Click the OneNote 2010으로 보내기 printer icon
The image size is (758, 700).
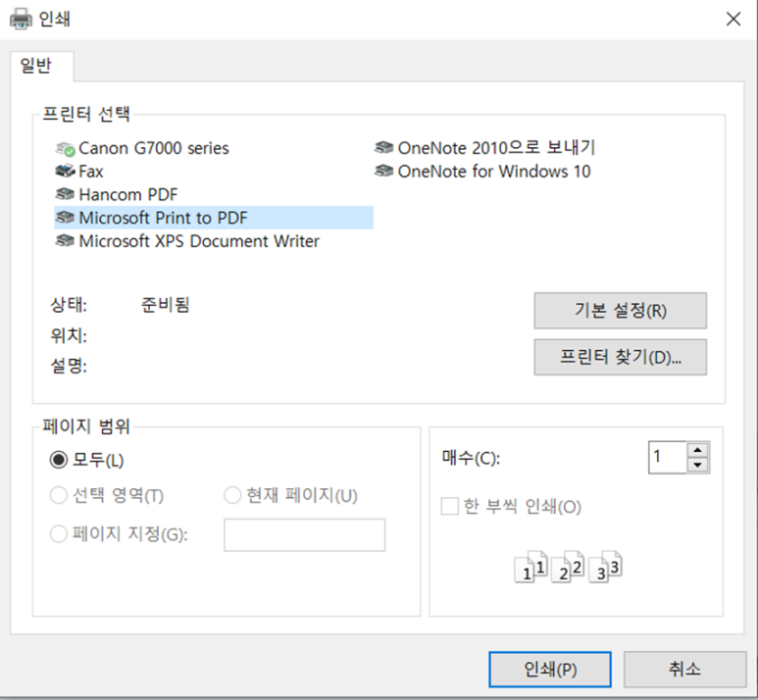[x=384, y=148]
